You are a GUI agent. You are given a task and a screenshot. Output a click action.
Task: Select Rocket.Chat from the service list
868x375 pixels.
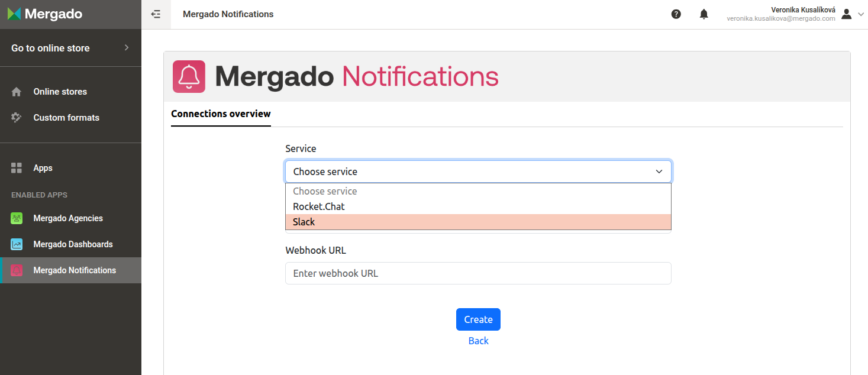pyautogui.click(x=478, y=206)
